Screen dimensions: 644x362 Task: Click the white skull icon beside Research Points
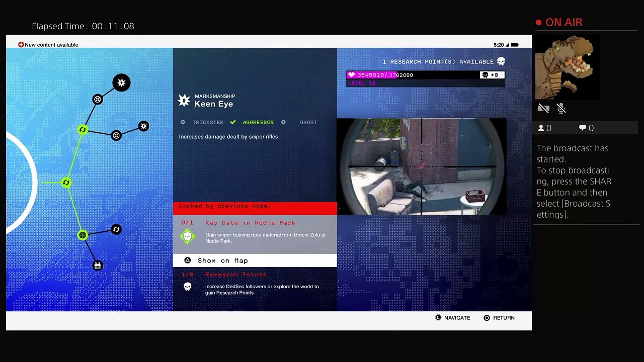coord(188,287)
